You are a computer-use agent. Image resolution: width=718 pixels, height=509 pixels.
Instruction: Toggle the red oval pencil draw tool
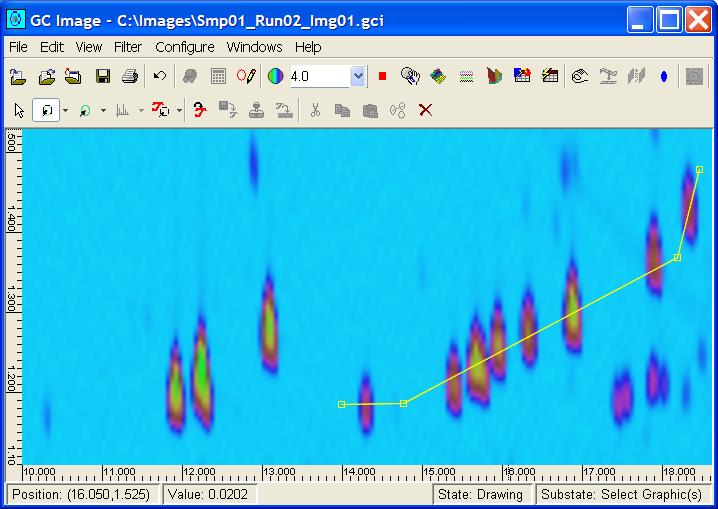tap(246, 76)
